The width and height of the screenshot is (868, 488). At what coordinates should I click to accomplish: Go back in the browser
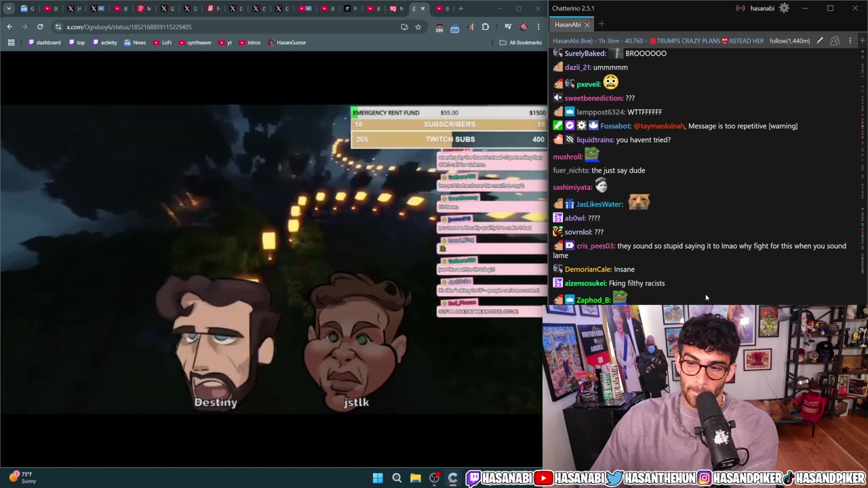(x=9, y=26)
